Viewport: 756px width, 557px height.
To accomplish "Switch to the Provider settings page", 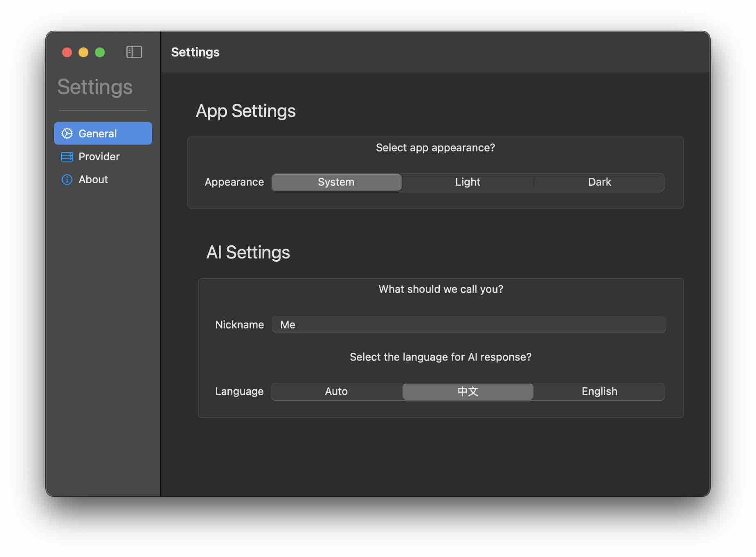I will coord(99,157).
